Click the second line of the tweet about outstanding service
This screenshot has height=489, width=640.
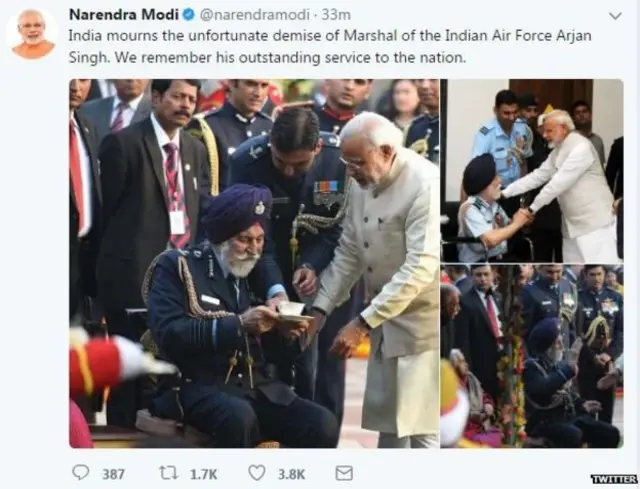tap(267, 58)
